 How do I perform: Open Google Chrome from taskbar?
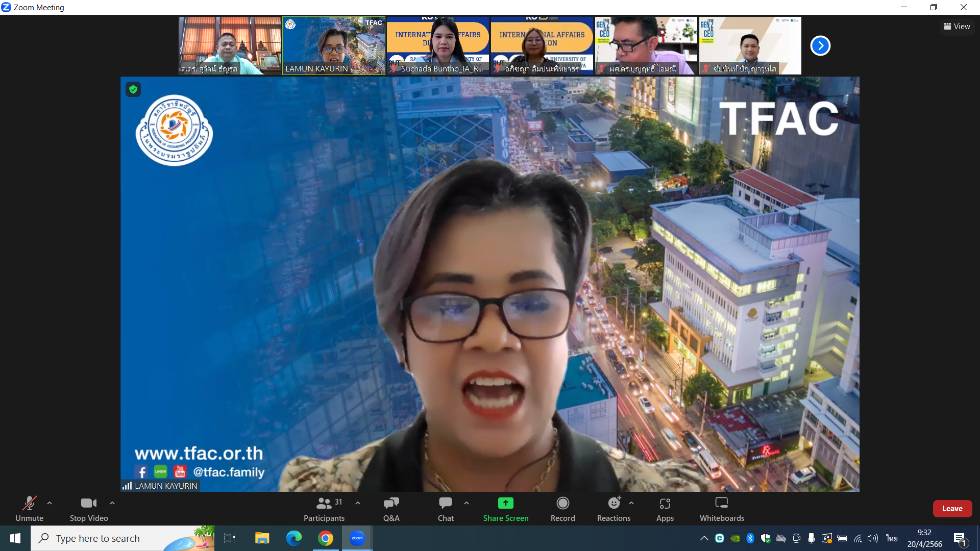click(326, 538)
